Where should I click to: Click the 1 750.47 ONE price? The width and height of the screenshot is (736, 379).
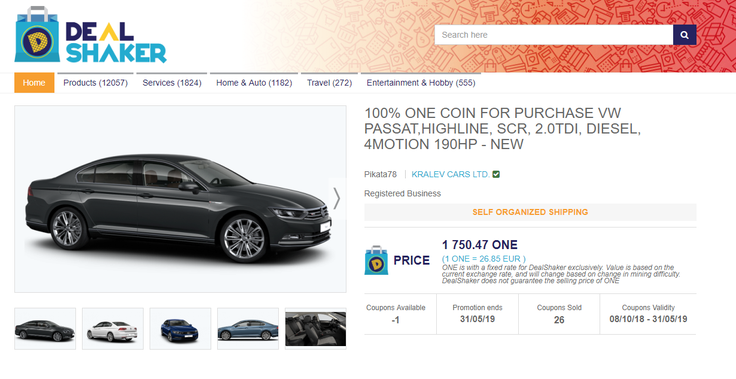[480, 245]
